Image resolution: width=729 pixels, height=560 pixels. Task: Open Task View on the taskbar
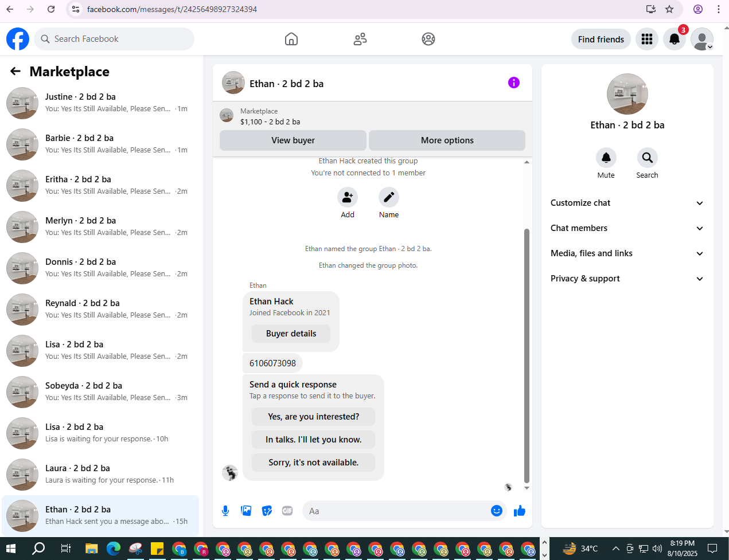(66, 549)
